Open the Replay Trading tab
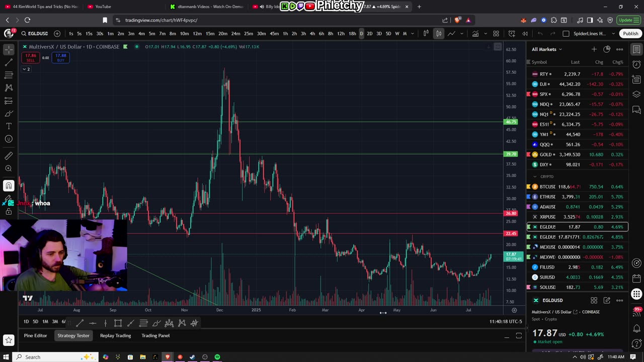644x362 pixels. 115,335
